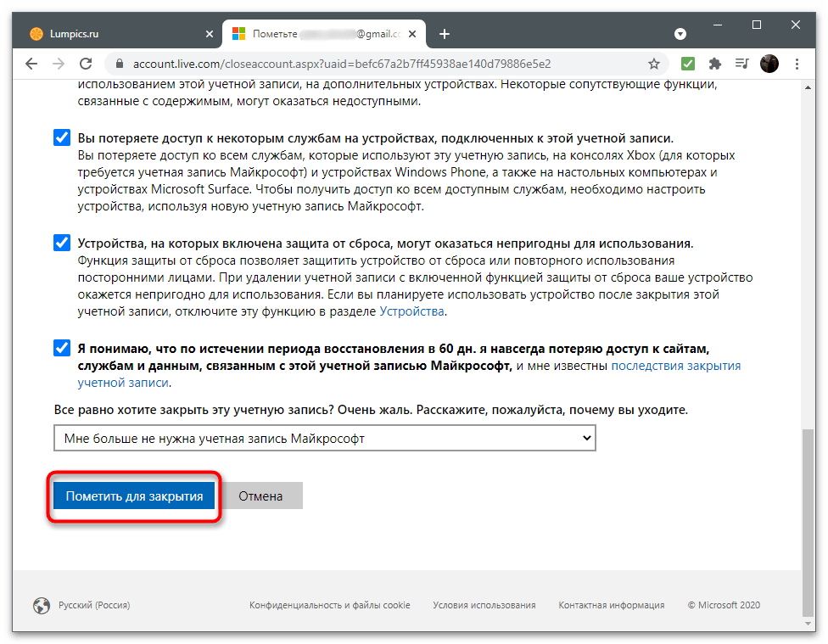Uncheck the lost services access checkbox

pyautogui.click(x=62, y=137)
